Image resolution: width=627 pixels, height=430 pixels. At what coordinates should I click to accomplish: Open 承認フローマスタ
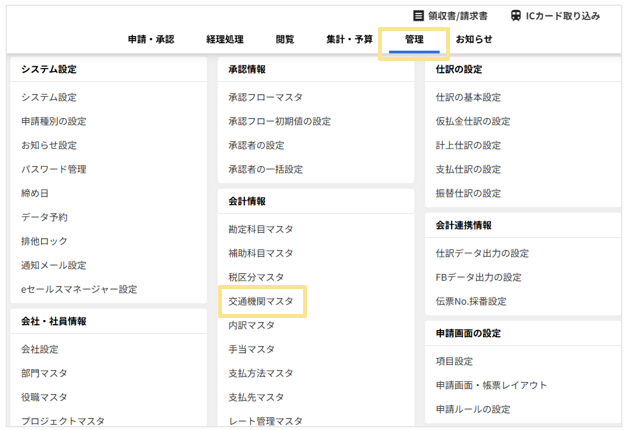click(266, 97)
